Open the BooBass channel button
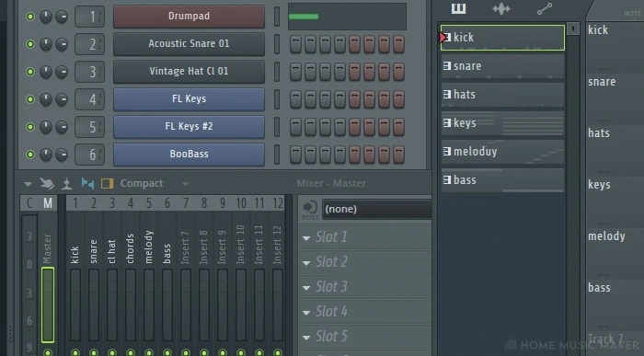Viewport: 644px width, 356px height. click(189, 154)
